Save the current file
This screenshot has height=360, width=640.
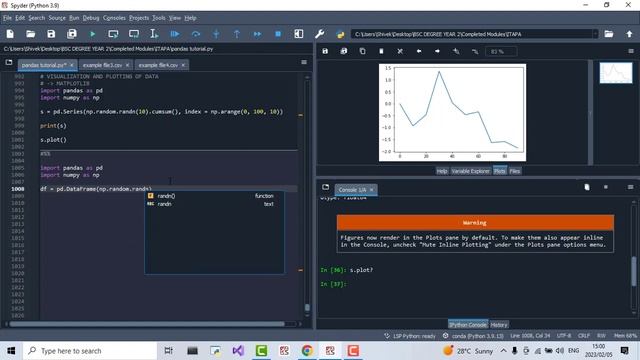51,34
